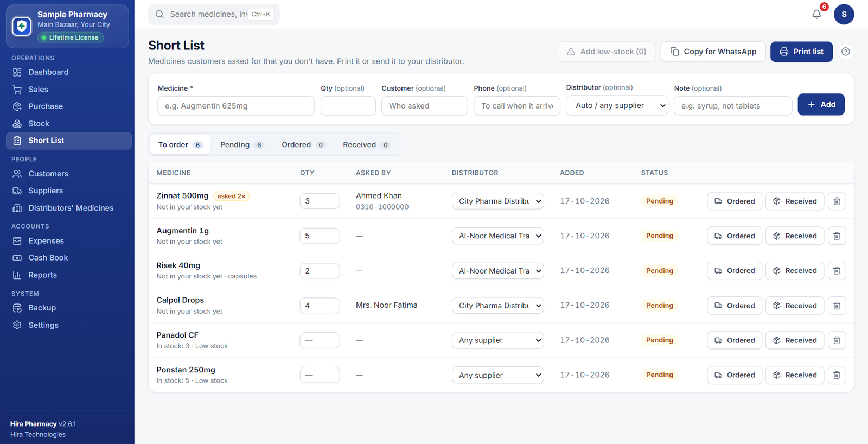The height and width of the screenshot is (444, 868).
Task: Click the Medicine name input field
Action: pyautogui.click(x=236, y=106)
